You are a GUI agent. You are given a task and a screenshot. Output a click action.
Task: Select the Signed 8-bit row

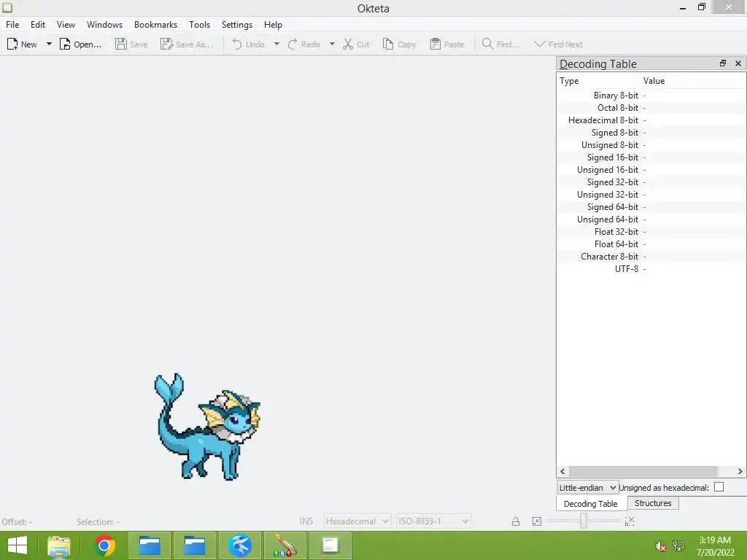click(651, 133)
